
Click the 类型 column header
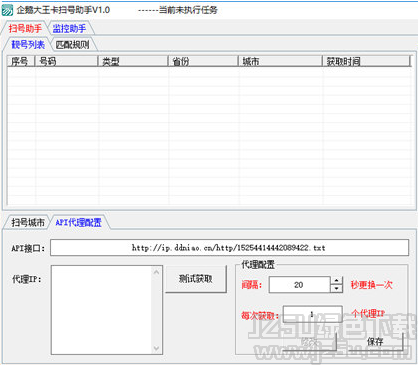coord(133,61)
